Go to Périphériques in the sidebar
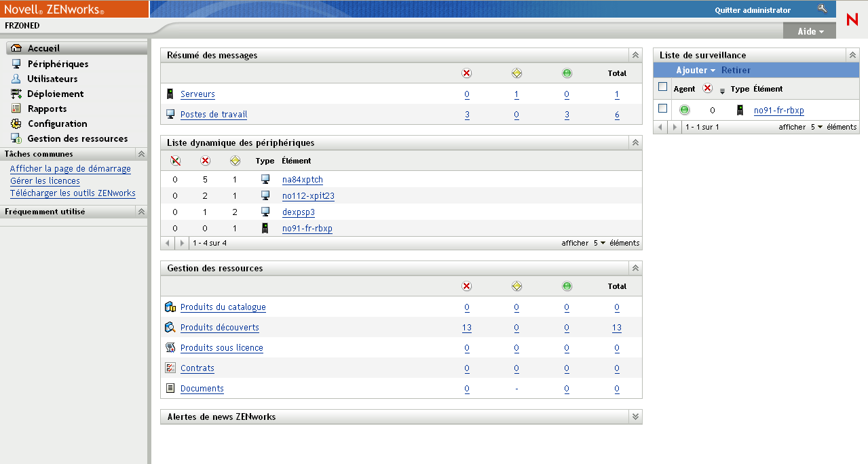 pos(58,64)
